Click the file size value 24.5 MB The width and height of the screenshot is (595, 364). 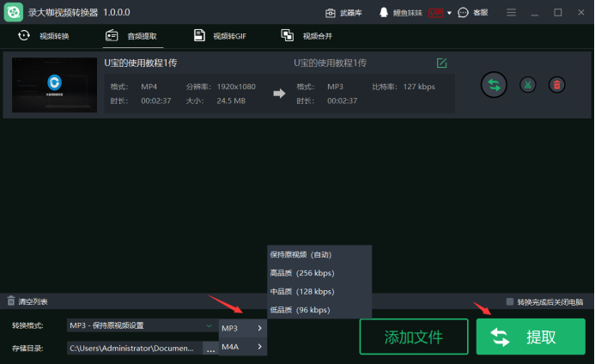pos(231,100)
